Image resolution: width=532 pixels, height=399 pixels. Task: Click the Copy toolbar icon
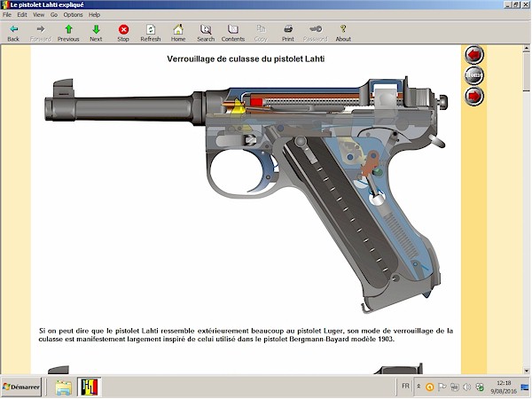point(261,33)
